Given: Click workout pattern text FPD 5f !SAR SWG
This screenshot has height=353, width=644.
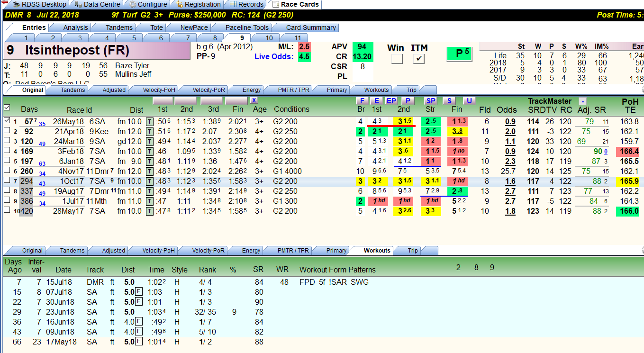Looking at the screenshot, I should point(334,282).
